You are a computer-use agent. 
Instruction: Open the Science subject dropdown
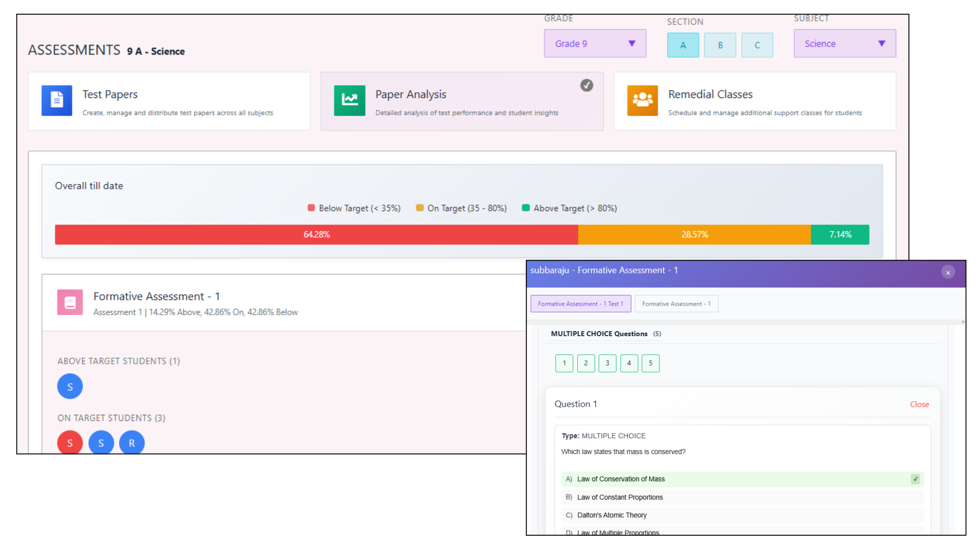point(844,43)
